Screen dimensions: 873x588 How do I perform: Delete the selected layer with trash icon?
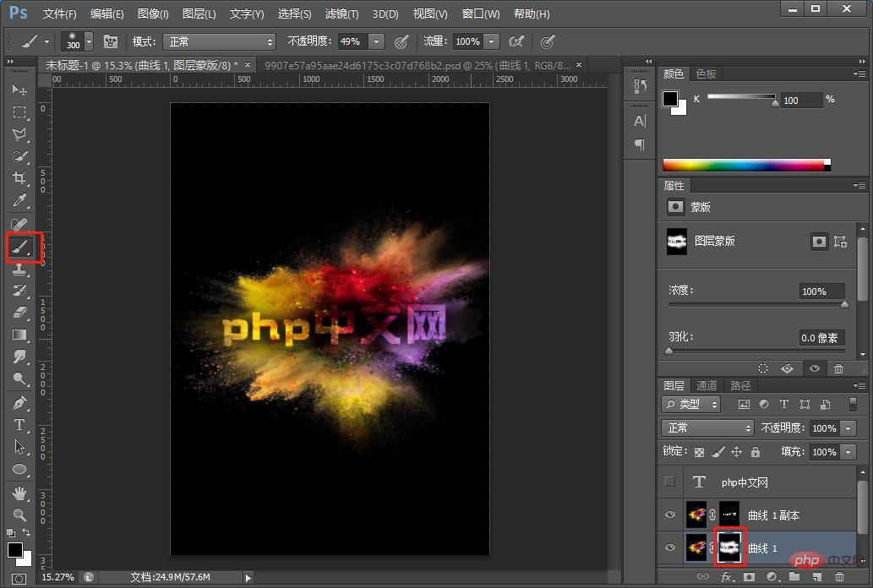pos(839,577)
